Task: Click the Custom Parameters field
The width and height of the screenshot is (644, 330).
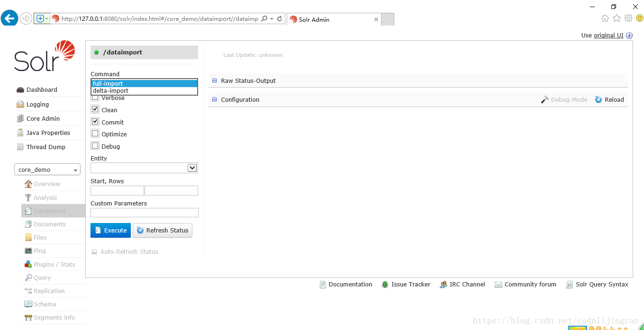Action: click(x=145, y=213)
